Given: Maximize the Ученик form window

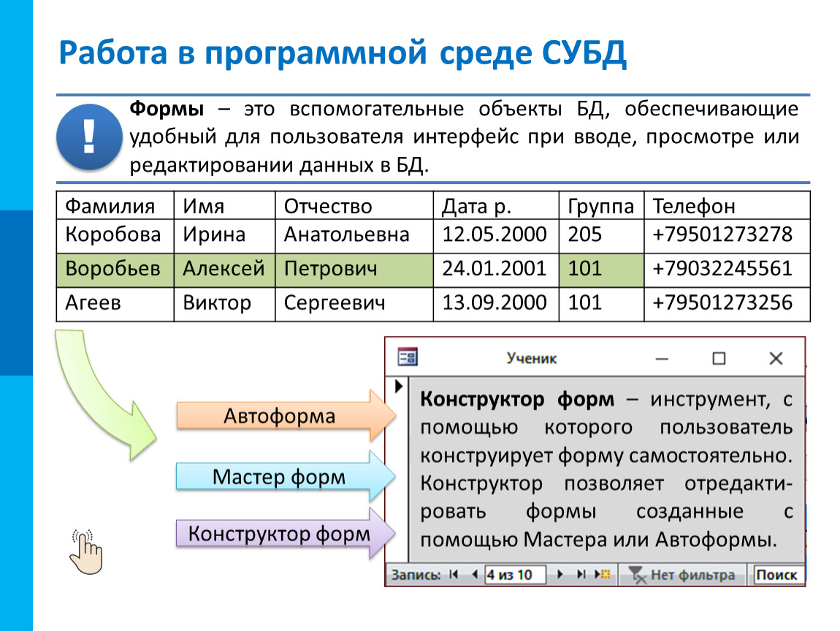Looking at the screenshot, I should click(719, 358).
